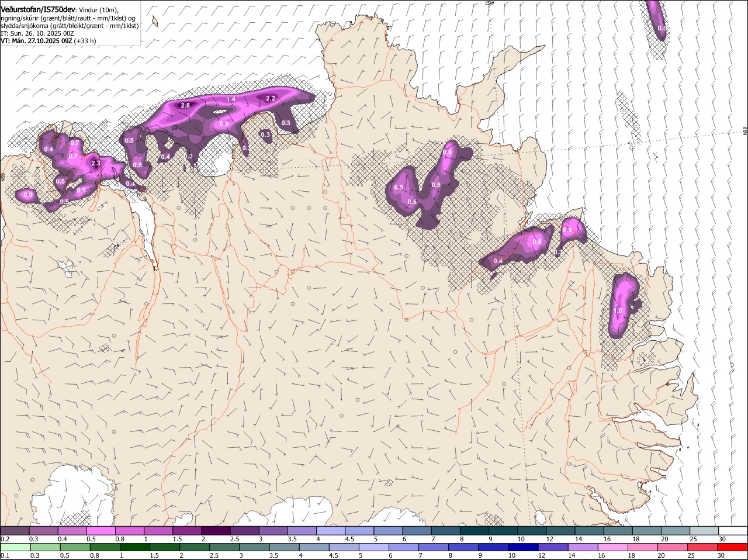Click the bright red 30+ swatch, lower scale
Viewport: 748px width, 560px height.
733,547
